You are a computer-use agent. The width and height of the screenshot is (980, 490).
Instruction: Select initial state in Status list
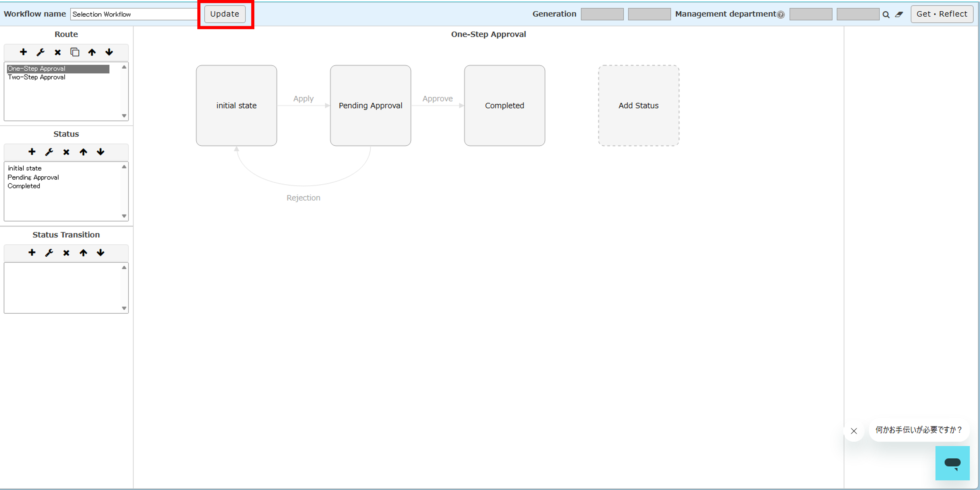[25, 168]
